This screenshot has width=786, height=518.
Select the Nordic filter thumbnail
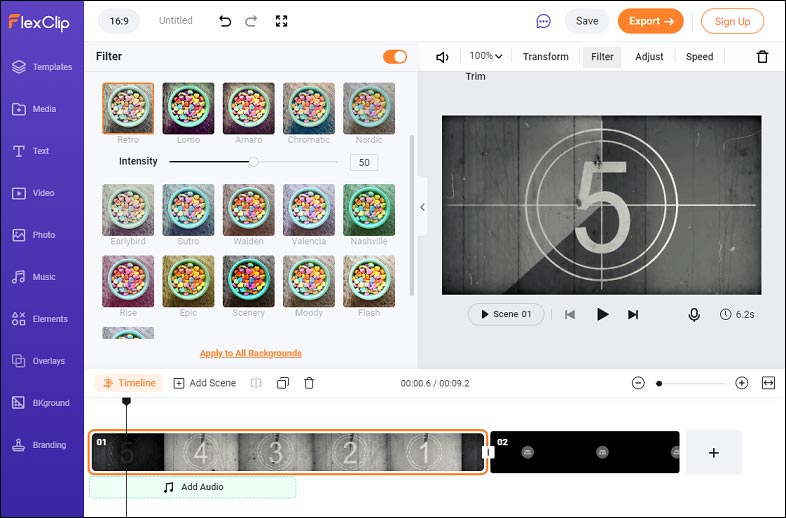tap(369, 108)
